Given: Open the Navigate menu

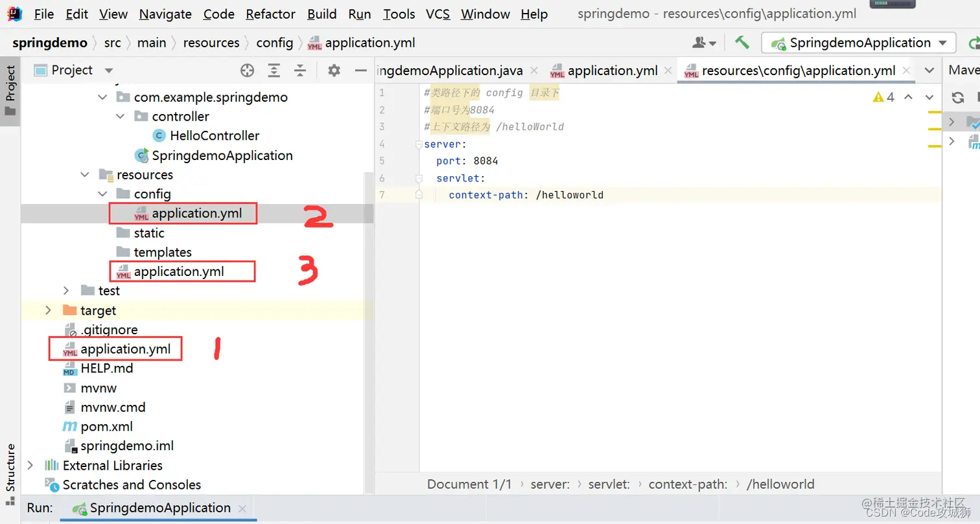Looking at the screenshot, I should click(x=165, y=14).
